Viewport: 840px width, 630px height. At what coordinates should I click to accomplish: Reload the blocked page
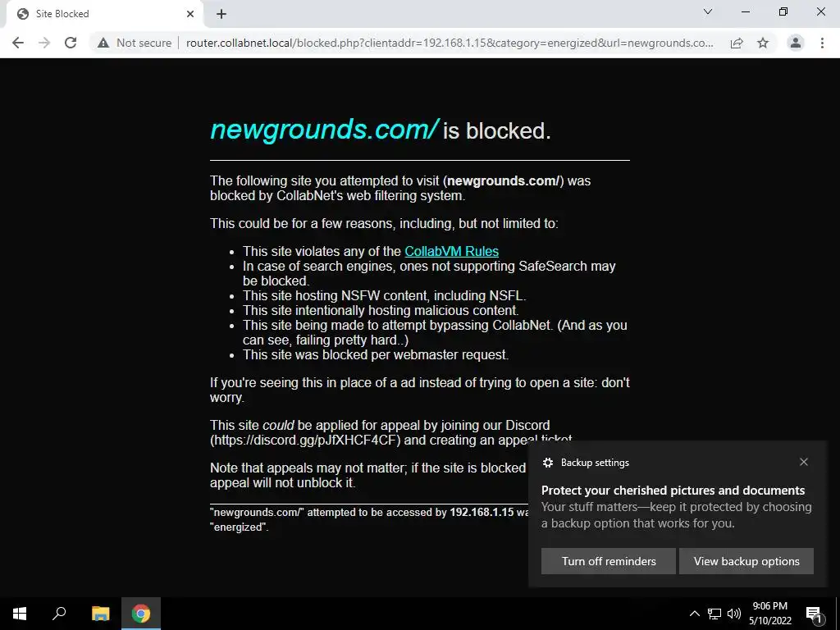(71, 43)
